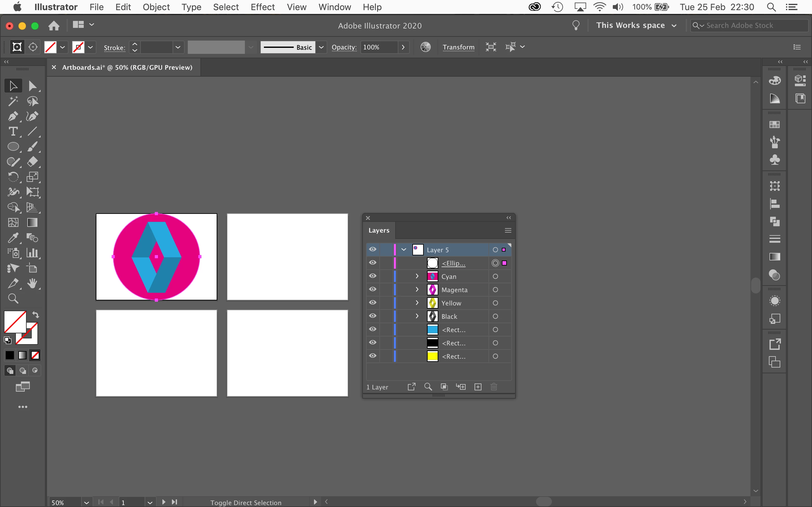Expand the Magenta sublayer
The image size is (812, 507).
pyautogui.click(x=417, y=289)
